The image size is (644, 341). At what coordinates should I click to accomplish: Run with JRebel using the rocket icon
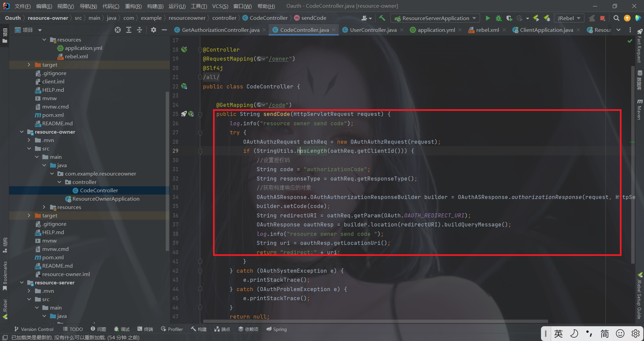(536, 18)
